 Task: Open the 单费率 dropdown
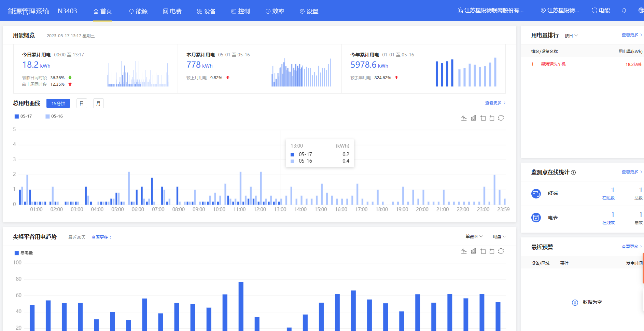click(x=474, y=237)
